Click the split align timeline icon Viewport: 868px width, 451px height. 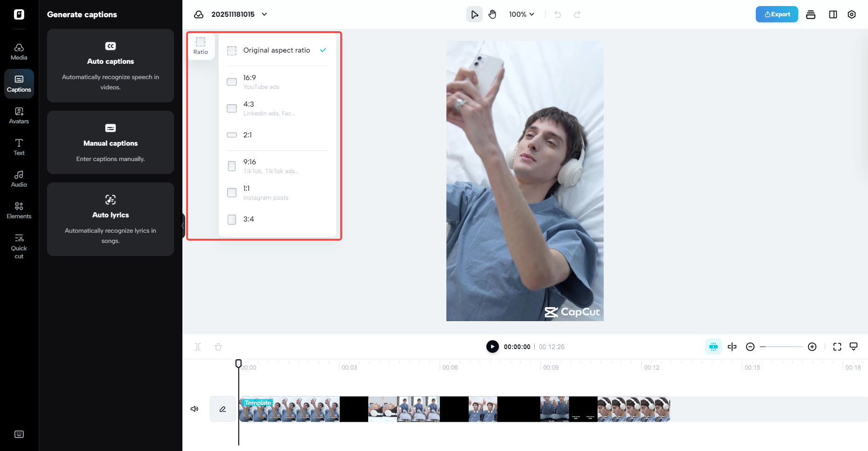[732, 347]
